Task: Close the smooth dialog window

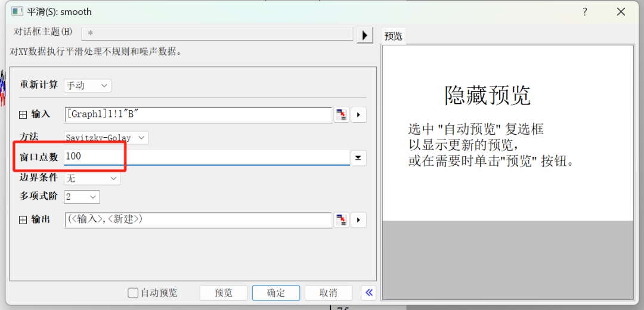Action: 621,12
